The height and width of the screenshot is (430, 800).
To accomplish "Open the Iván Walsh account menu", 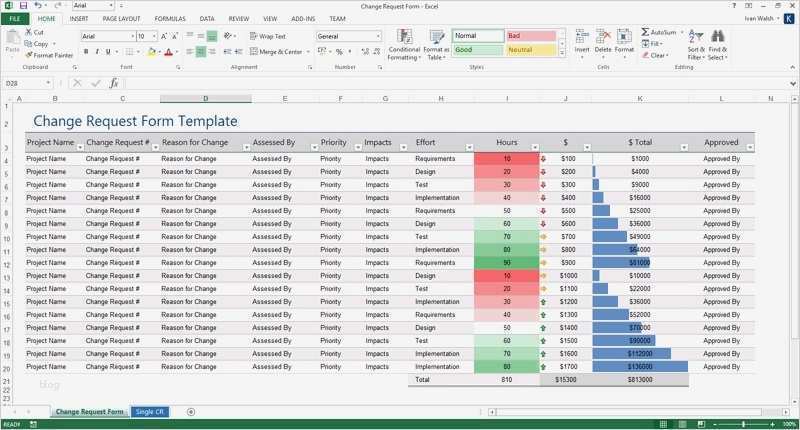I will pos(761,19).
